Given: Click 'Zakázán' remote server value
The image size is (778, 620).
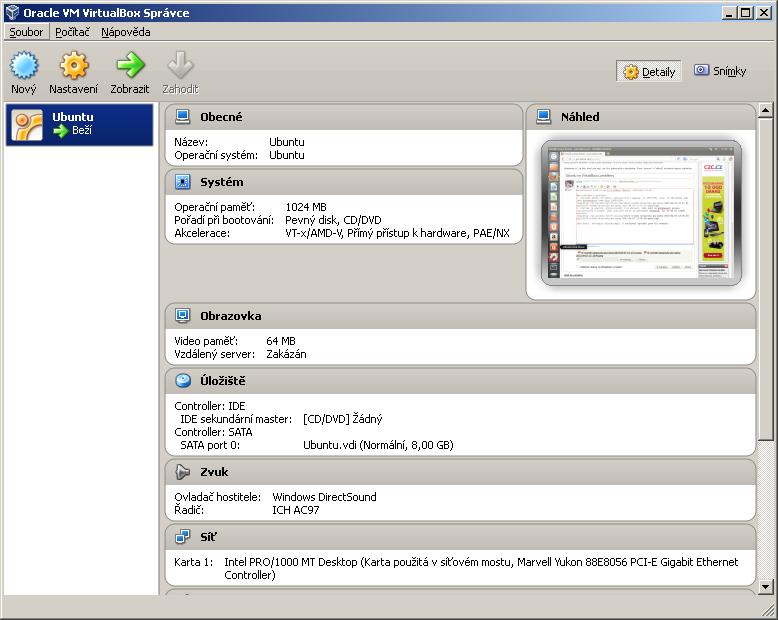Looking at the screenshot, I should pos(286,354).
